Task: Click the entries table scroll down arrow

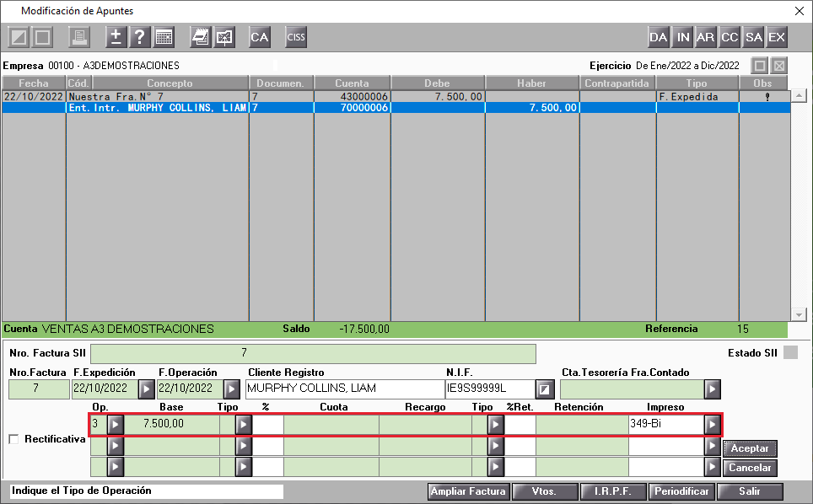Action: (x=799, y=314)
